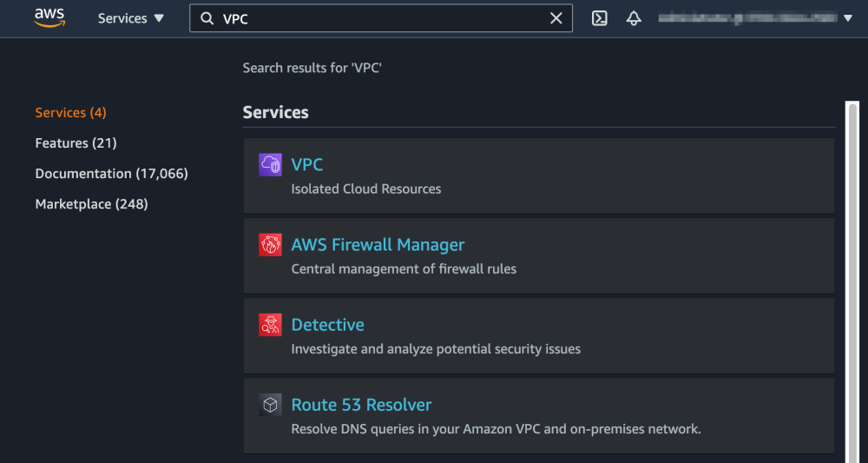
Task: Open the notifications bell icon
Action: tap(634, 18)
